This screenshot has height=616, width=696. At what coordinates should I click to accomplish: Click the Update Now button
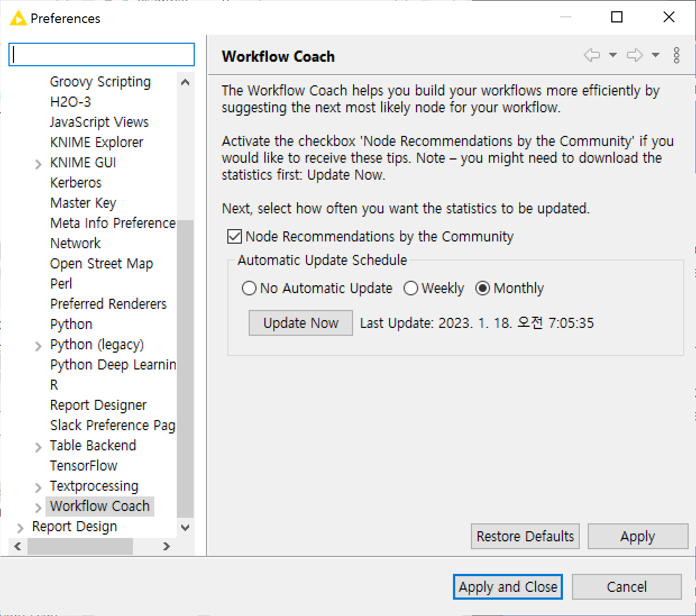coord(301,323)
